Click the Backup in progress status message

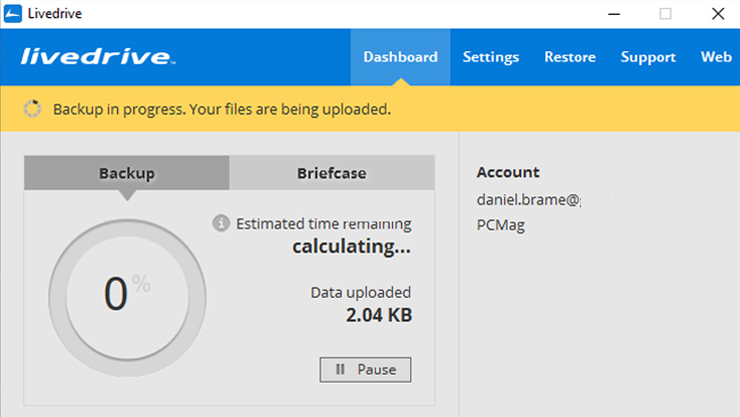click(x=222, y=109)
